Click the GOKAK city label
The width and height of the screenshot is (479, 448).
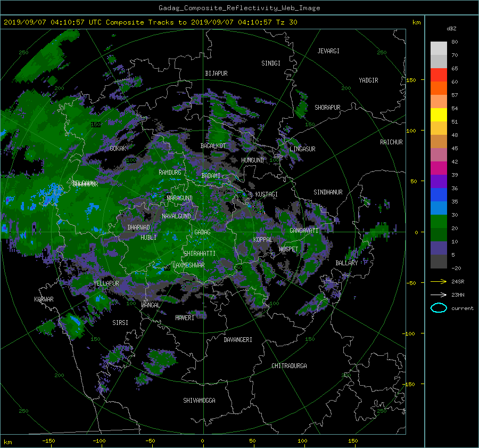tap(118, 149)
